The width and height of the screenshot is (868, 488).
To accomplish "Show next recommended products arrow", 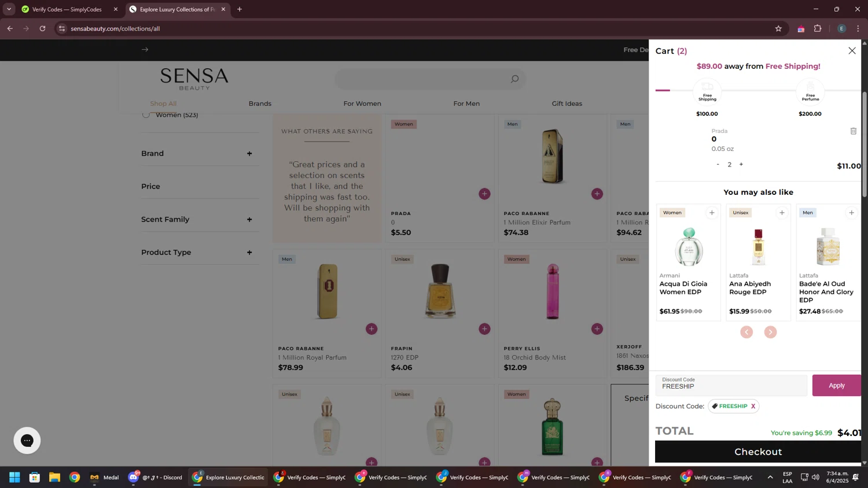I will pyautogui.click(x=770, y=332).
